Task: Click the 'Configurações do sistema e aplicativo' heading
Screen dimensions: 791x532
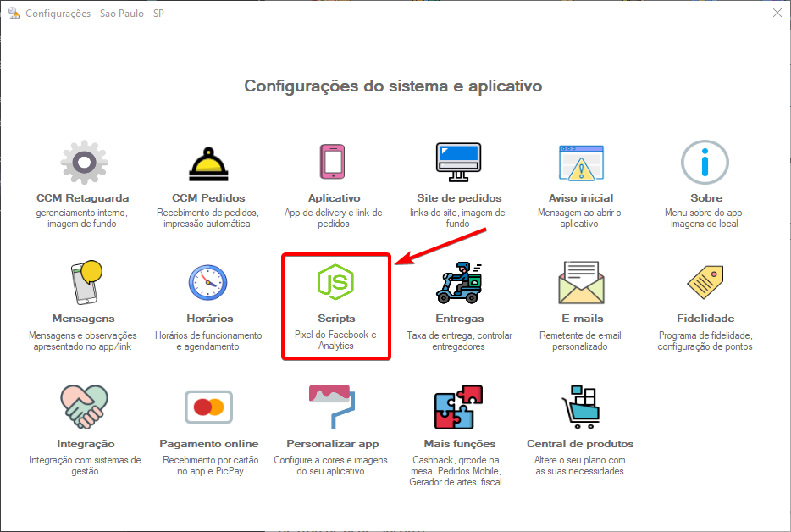Action: pyautogui.click(x=393, y=86)
